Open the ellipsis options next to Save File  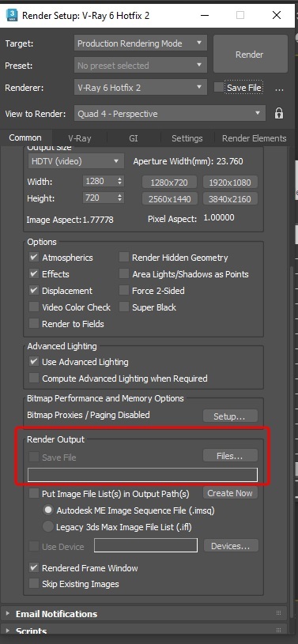pos(280,88)
